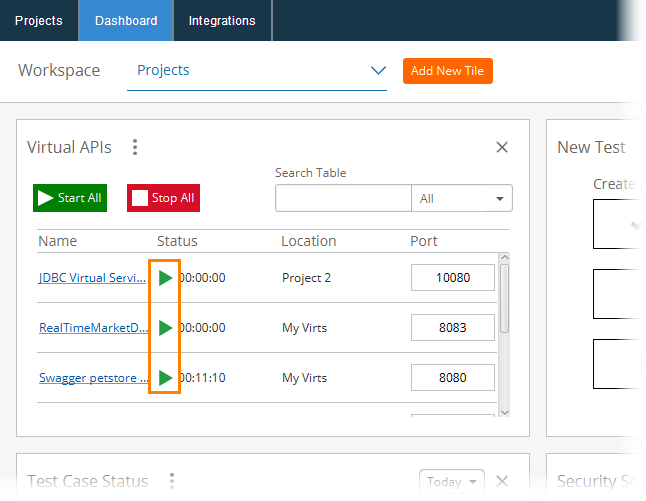Open the Today period dropdown
Viewport: 646px width, 501px height.
point(452,481)
